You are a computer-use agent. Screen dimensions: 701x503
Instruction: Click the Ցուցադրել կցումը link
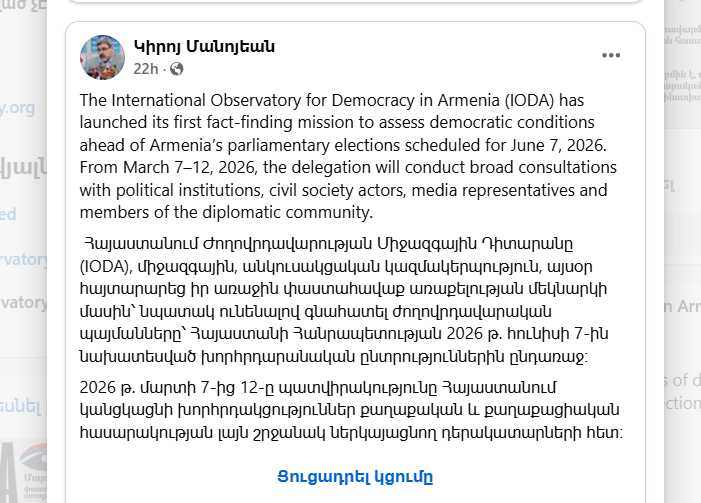coord(355,477)
